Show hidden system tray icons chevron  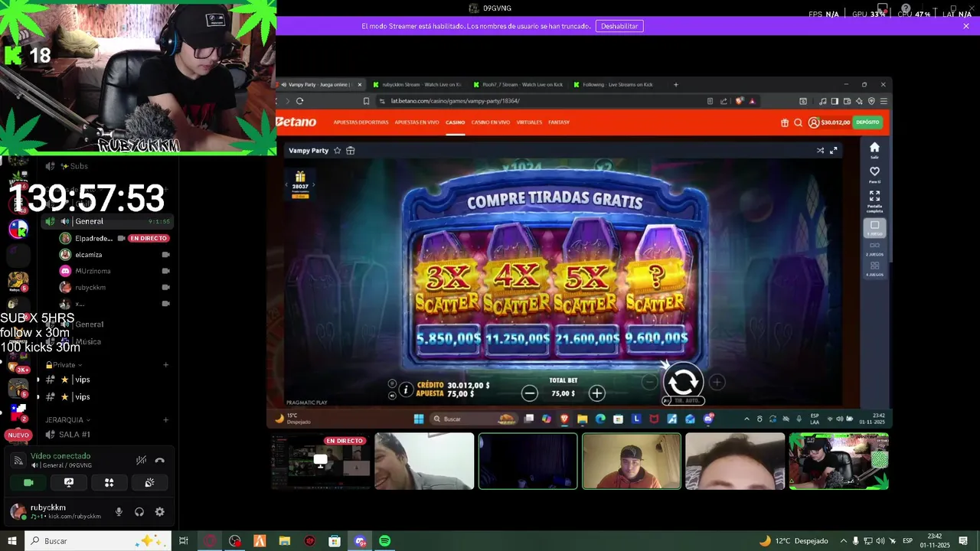[844, 541]
